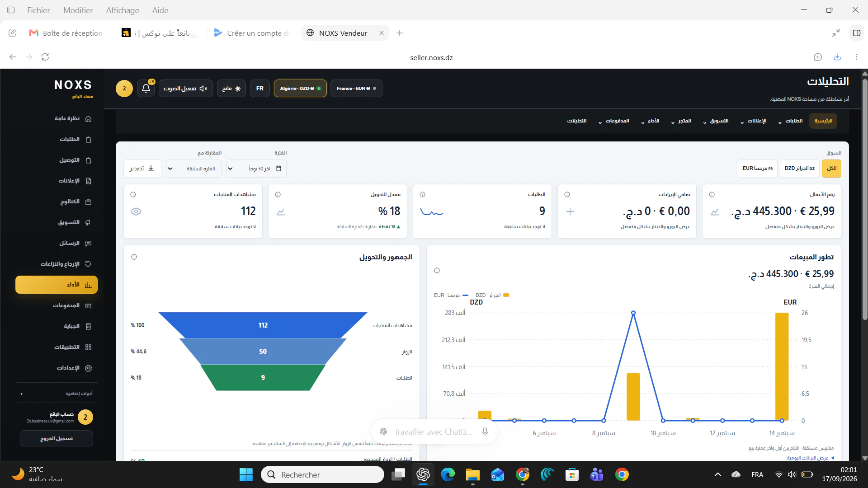
Task: Click info icon of الجمهور والتحويل panel
Action: (x=134, y=257)
